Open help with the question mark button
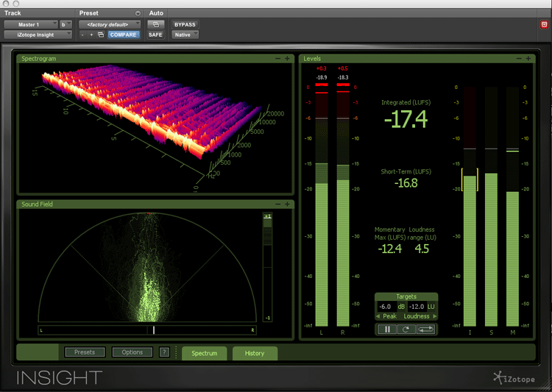Viewport: 552px width, 392px height. (164, 352)
